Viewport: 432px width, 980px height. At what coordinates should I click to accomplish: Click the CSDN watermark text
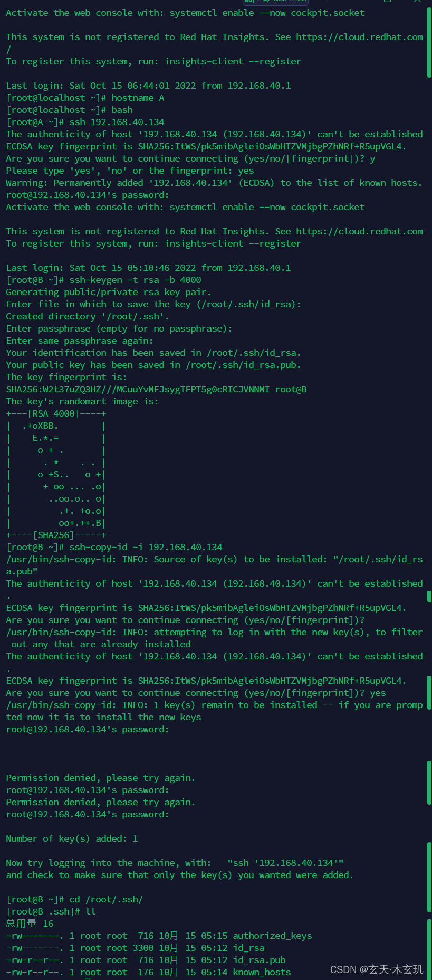tap(377, 969)
